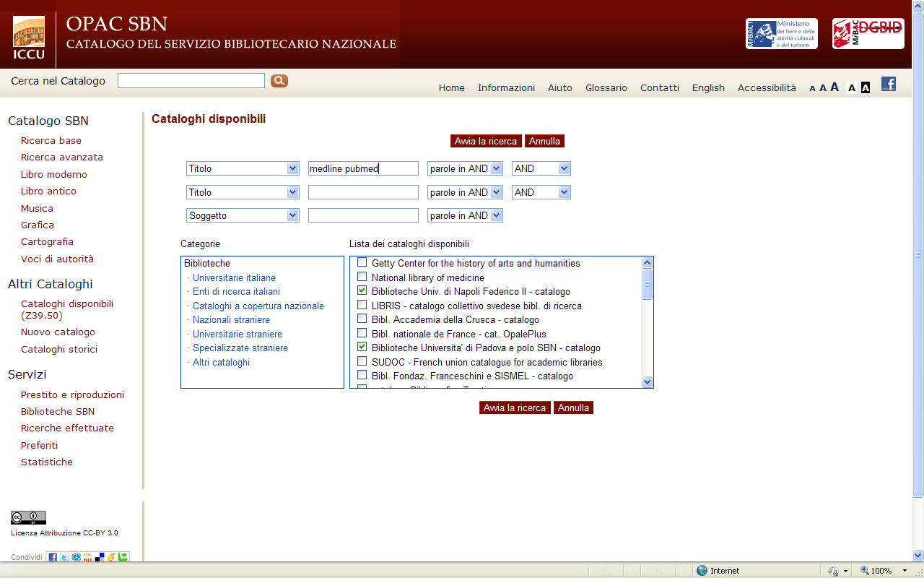Click the zoom magnifier showing 100% in the status bar
This screenshot has height=578, width=924.
point(864,570)
